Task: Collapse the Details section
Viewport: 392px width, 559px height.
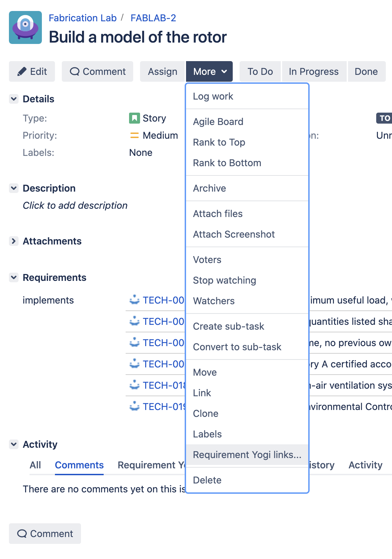Action: tap(14, 99)
